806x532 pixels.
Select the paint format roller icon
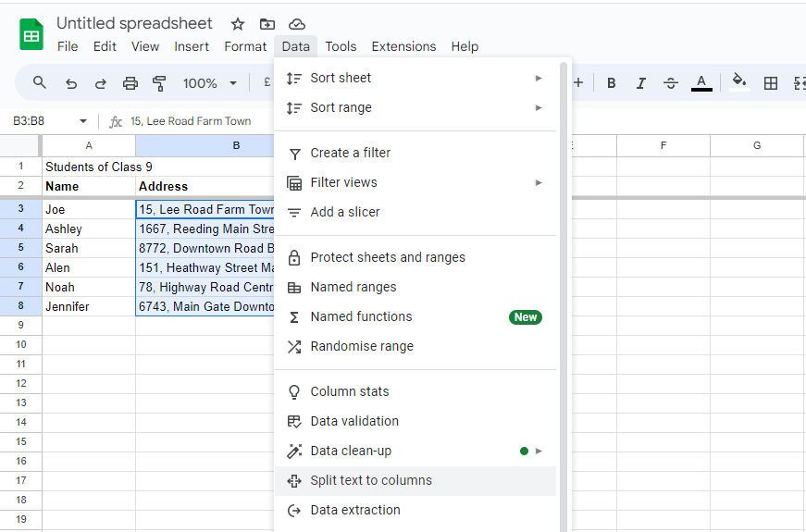pos(159,83)
